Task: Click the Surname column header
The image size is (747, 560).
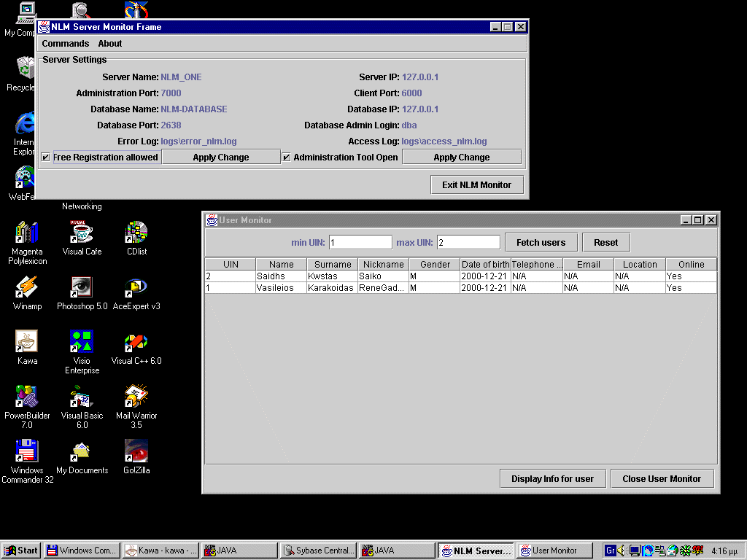Action: [x=333, y=264]
